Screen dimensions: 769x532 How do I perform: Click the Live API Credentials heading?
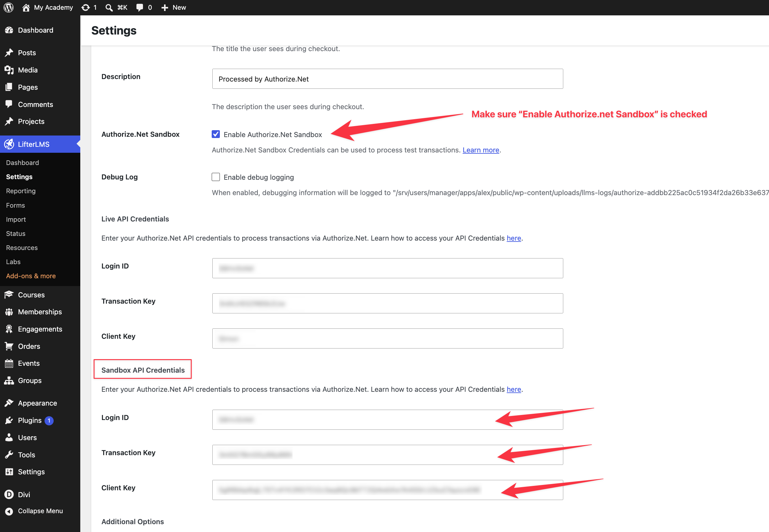pos(135,219)
